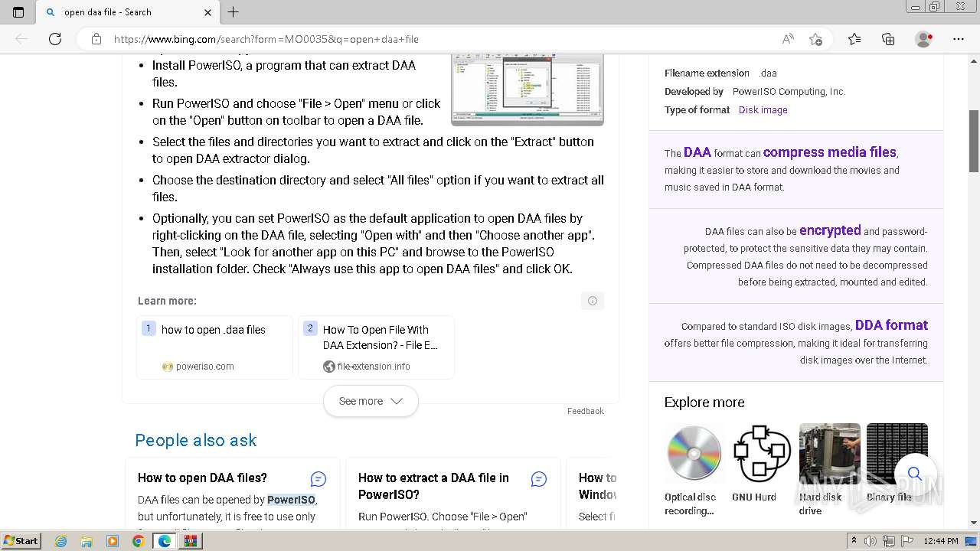Click the scrollbar down arrow
The height and width of the screenshot is (551, 980).
[x=974, y=523]
